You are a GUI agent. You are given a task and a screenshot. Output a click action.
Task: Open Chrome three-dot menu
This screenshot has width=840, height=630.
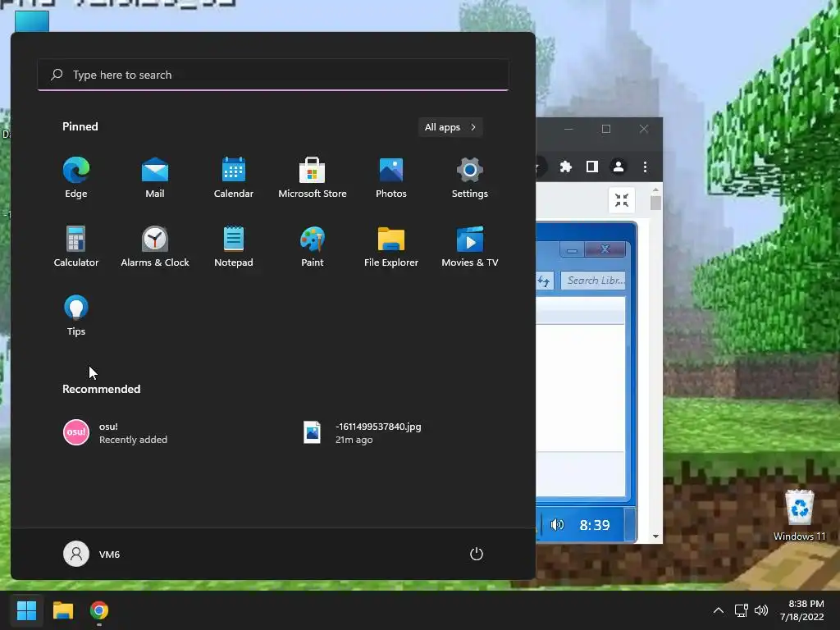(x=645, y=167)
